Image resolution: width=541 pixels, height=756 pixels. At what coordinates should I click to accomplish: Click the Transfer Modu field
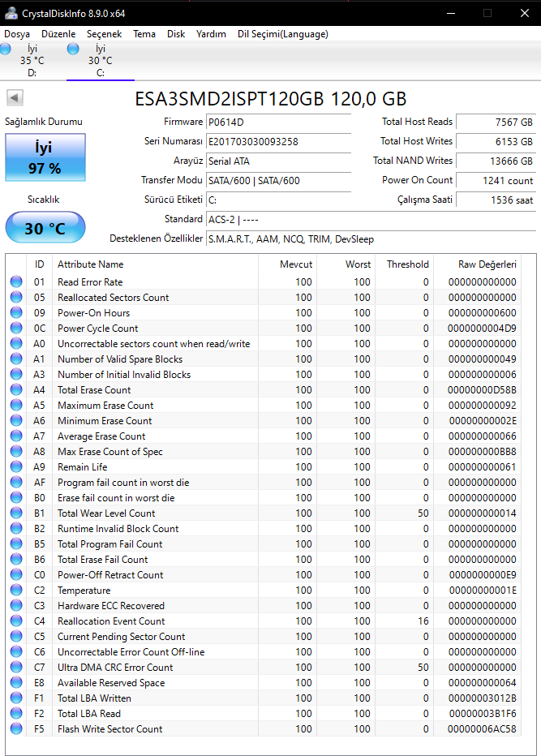pyautogui.click(x=278, y=181)
